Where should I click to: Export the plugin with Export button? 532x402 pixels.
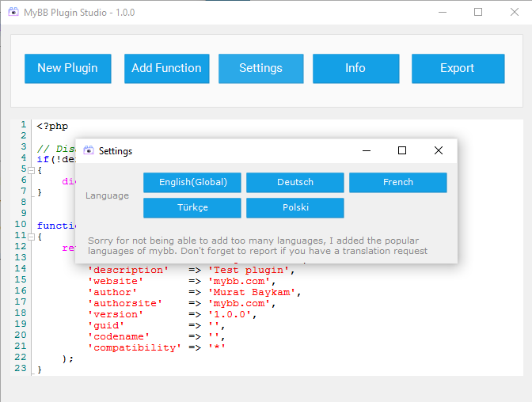(458, 68)
